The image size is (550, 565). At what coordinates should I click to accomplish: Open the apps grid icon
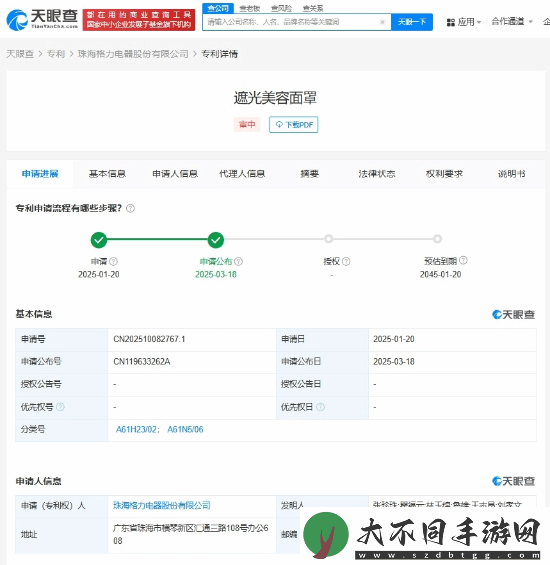[x=451, y=22]
